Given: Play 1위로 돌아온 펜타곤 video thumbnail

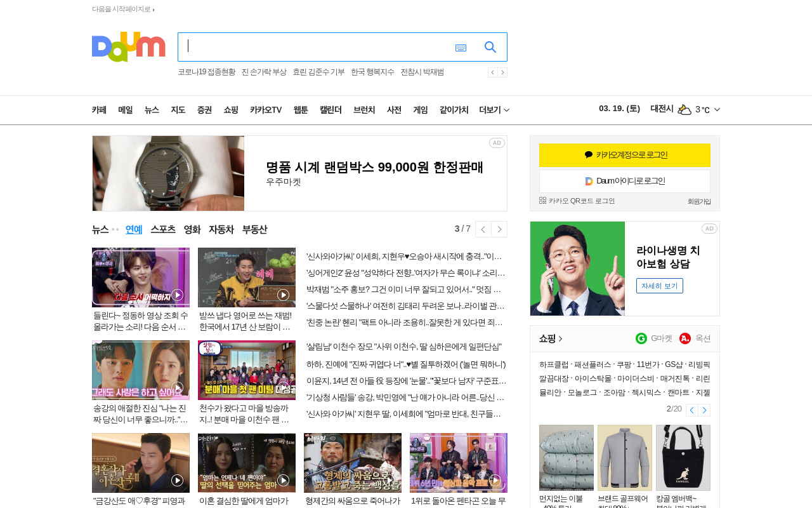Looking at the screenshot, I should click(459, 463).
